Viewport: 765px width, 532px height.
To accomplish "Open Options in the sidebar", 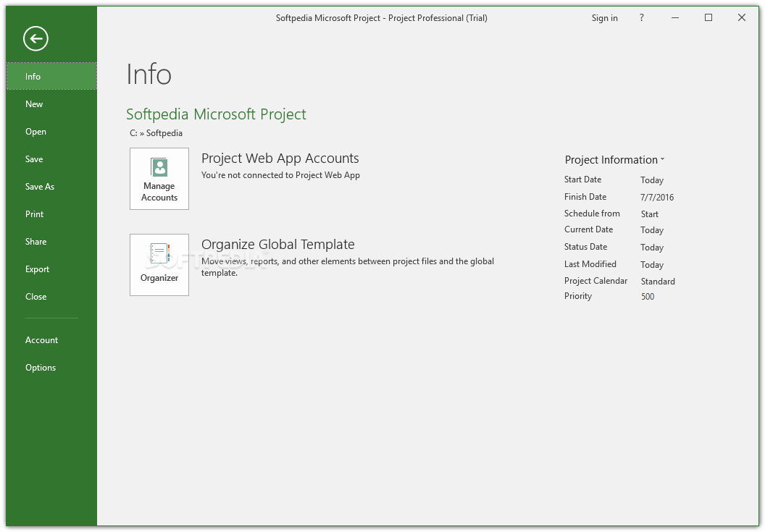I will 51,368.
